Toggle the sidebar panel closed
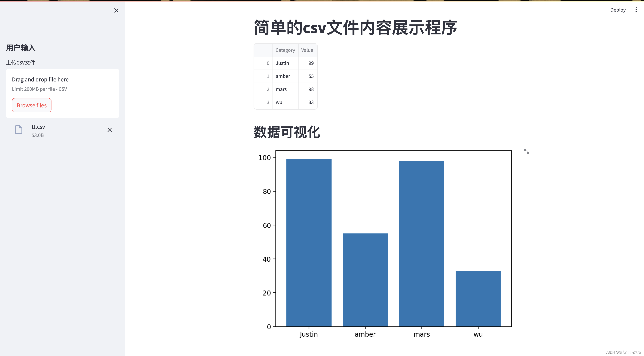This screenshot has height=356, width=644. (x=116, y=10)
